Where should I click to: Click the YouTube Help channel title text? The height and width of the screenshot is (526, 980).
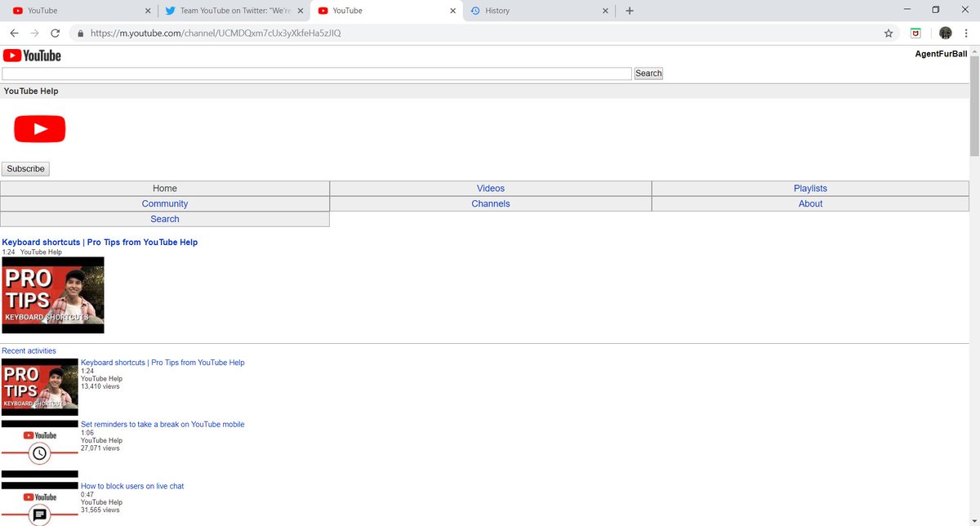(x=31, y=91)
